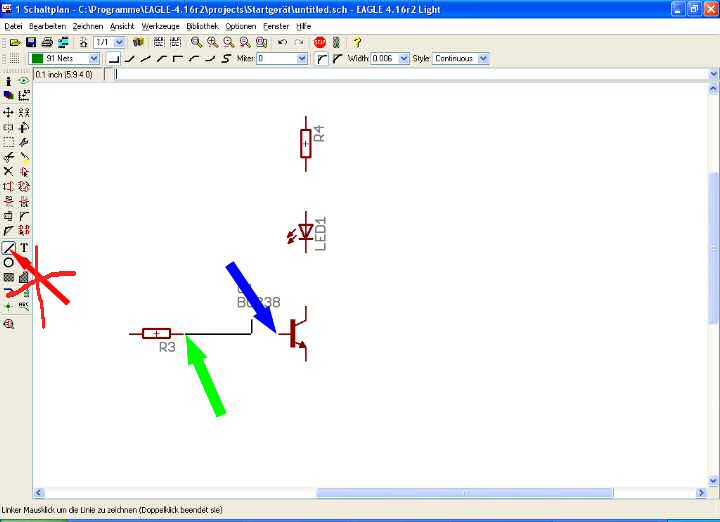The height and width of the screenshot is (522, 720).
Task: Click the green layer color swatch
Action: 37,59
